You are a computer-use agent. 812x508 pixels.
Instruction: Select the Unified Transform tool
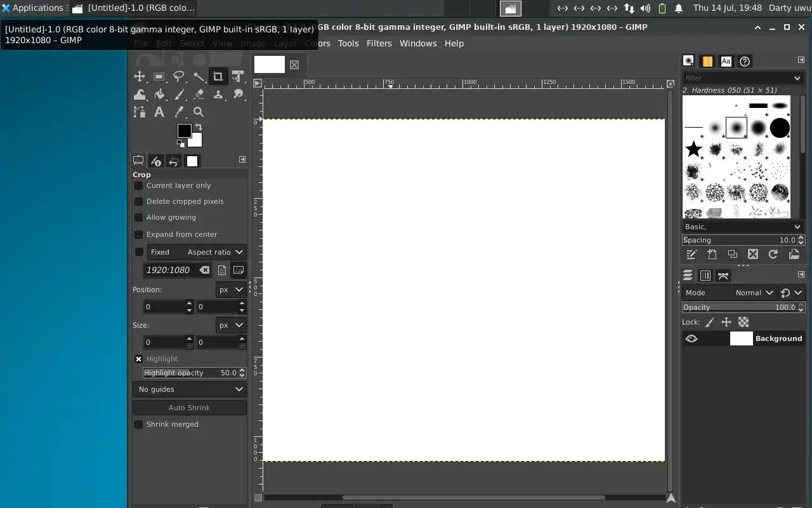click(x=238, y=77)
